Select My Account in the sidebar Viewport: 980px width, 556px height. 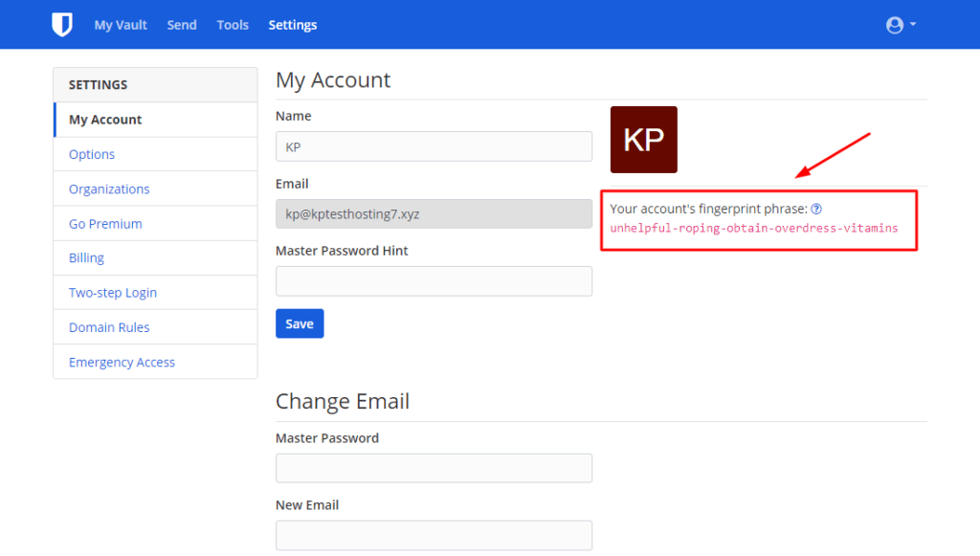[103, 119]
